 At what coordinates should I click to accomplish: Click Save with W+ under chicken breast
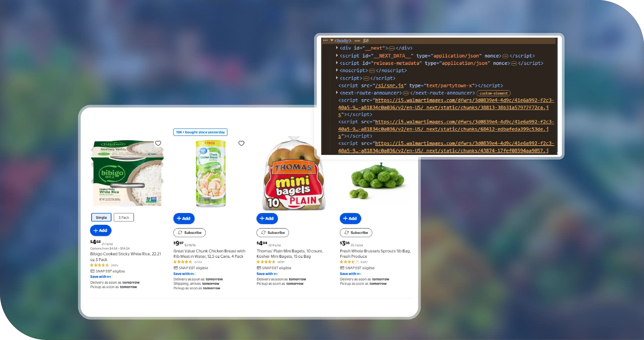(x=185, y=274)
